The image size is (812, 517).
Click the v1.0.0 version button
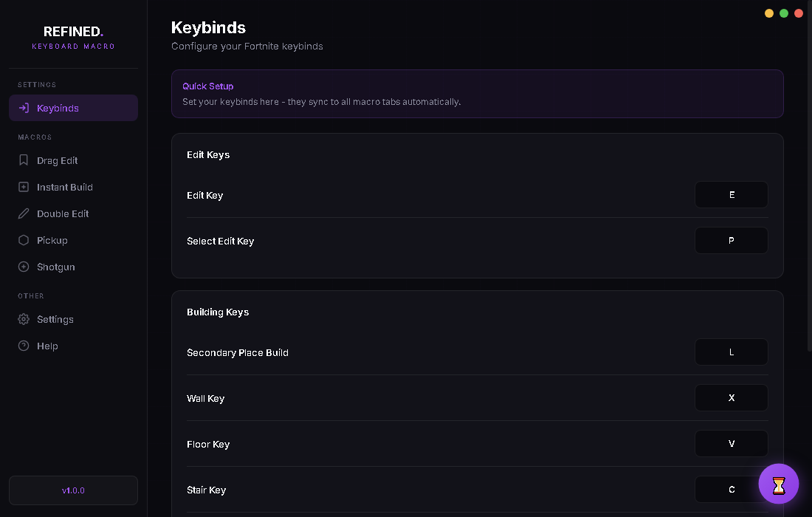pyautogui.click(x=73, y=490)
